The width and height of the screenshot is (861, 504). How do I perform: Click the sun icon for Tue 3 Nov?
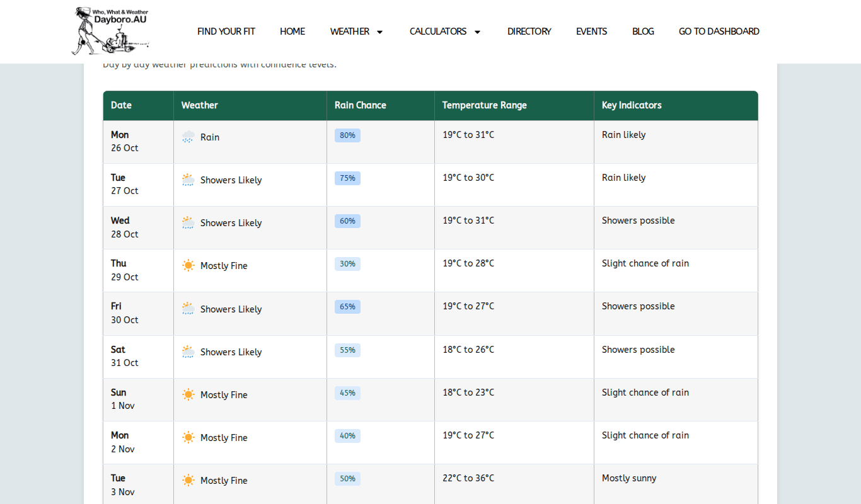(x=188, y=480)
